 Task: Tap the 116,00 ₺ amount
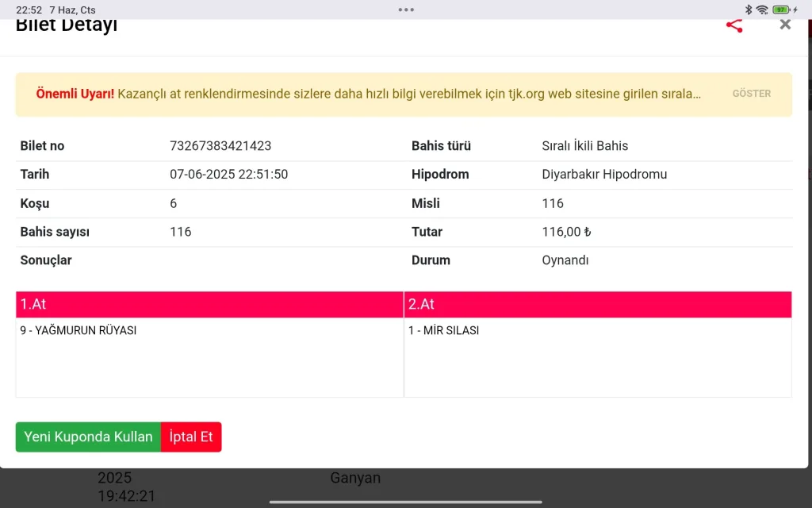[x=567, y=232]
